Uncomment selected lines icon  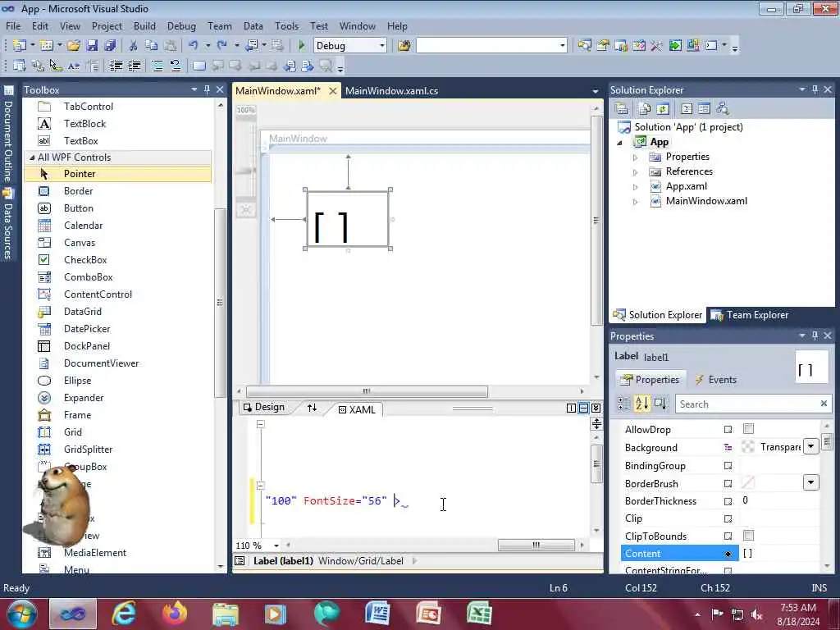click(x=176, y=66)
